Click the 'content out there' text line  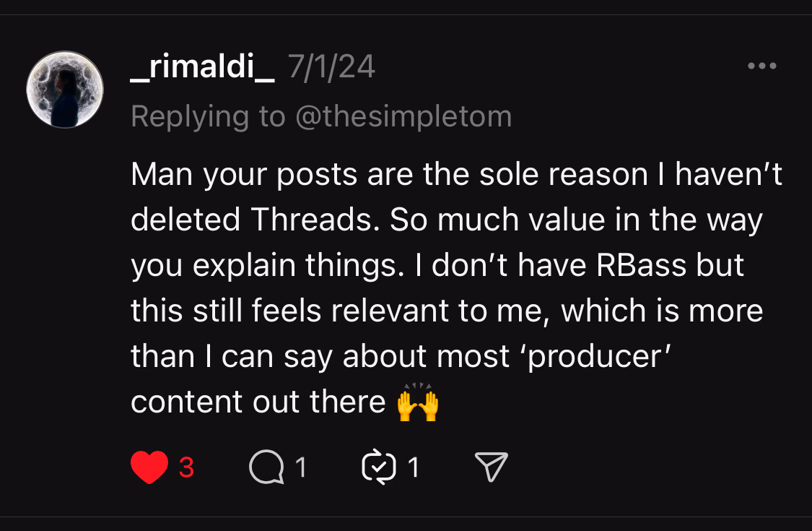coord(258,402)
